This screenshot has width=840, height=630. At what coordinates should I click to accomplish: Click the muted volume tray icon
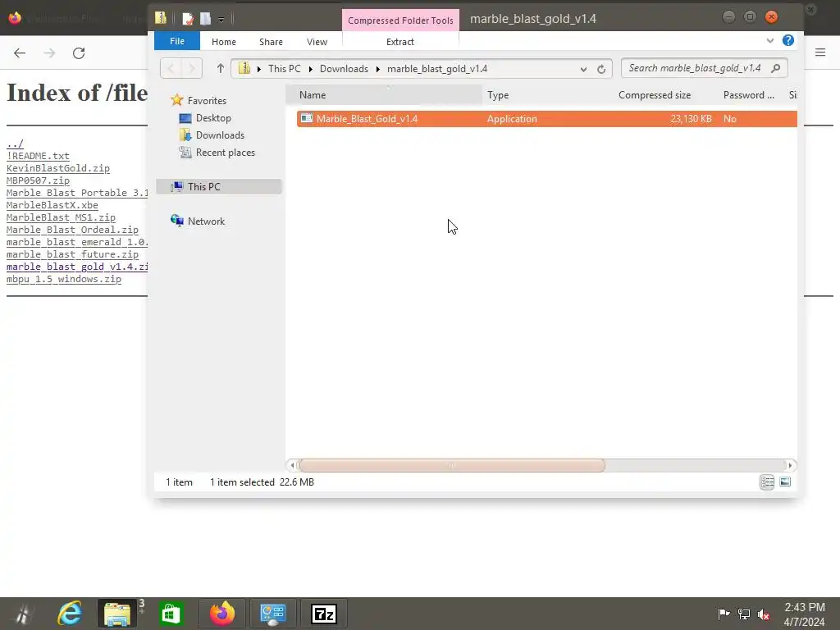click(764, 614)
